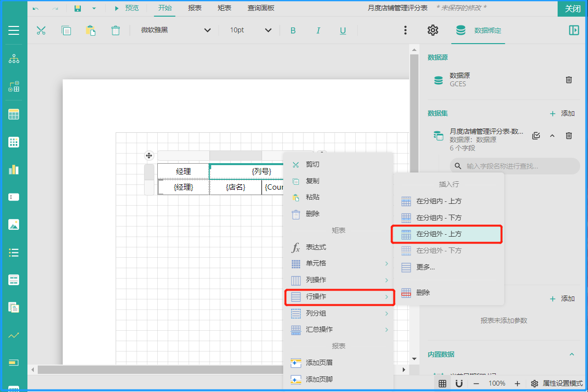This screenshot has width=588, height=392.
Task: Select the image tool in left sidebar
Action: tap(14, 225)
